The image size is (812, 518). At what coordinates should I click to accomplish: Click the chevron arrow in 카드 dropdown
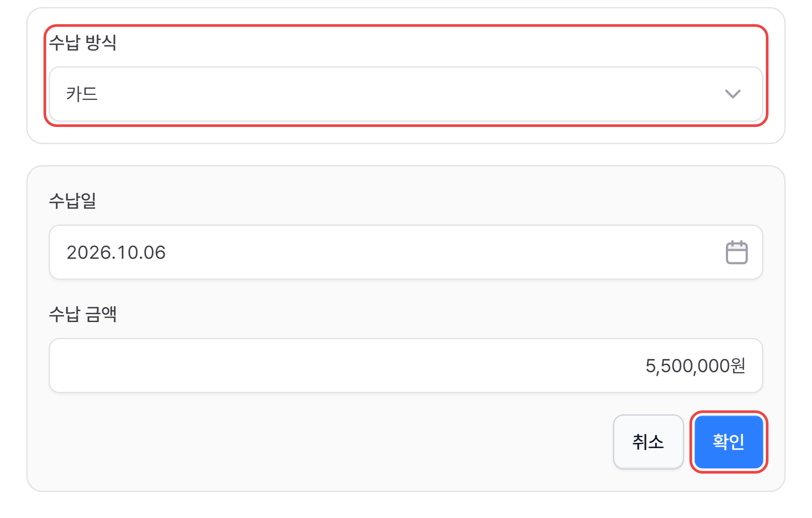click(732, 94)
